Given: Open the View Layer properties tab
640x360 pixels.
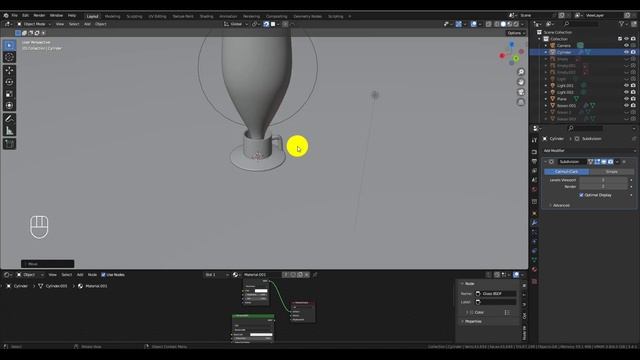Looking at the screenshot, I should point(534,171).
